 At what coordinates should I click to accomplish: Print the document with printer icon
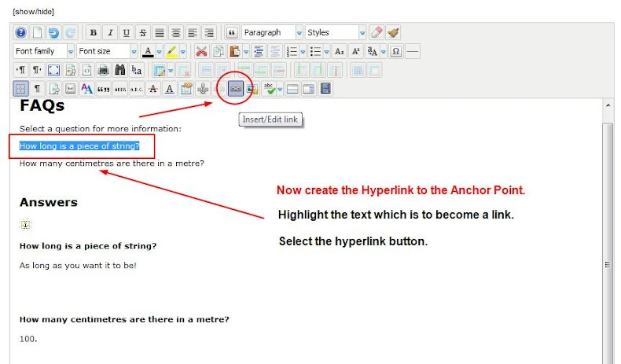coord(103,71)
